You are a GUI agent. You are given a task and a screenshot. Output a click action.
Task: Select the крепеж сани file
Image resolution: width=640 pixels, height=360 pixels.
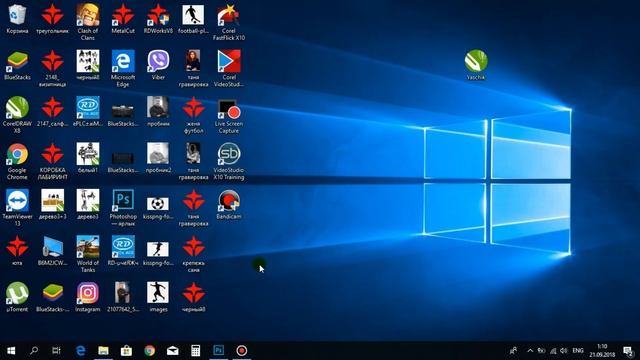pos(193,255)
